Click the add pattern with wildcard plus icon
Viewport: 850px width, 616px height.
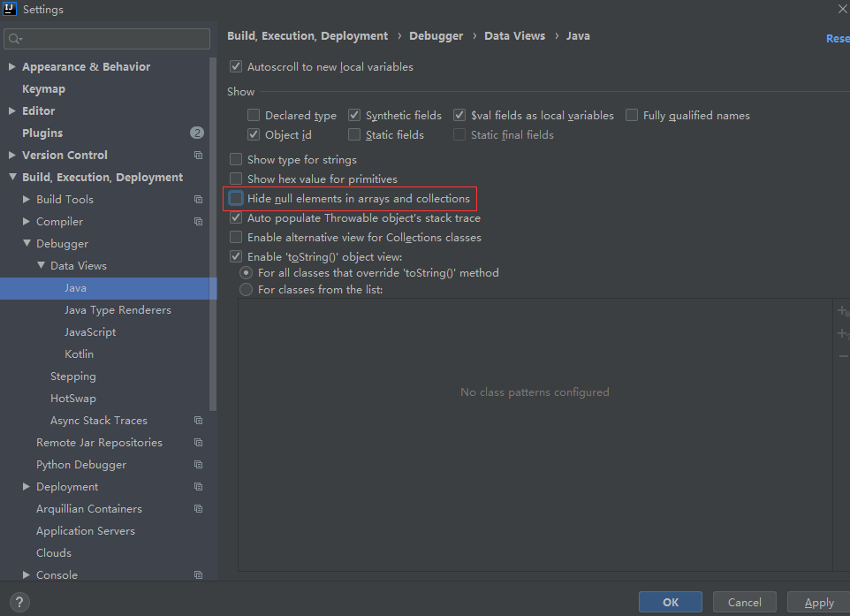(843, 333)
